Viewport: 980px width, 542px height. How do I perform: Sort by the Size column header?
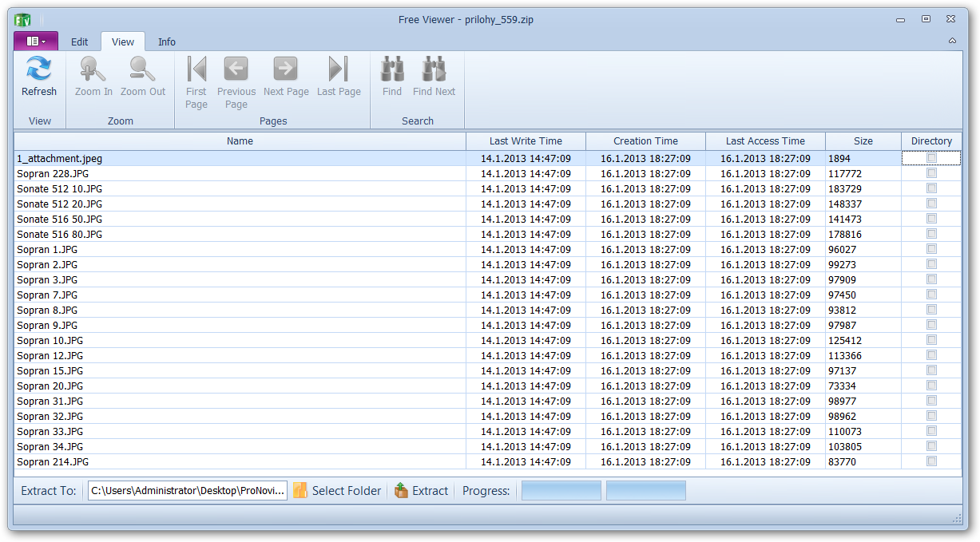click(863, 141)
